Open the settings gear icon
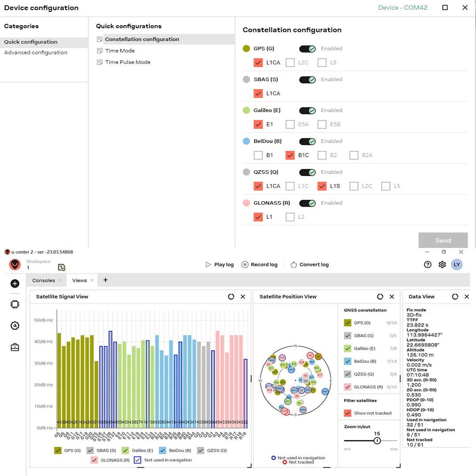 click(x=442, y=265)
